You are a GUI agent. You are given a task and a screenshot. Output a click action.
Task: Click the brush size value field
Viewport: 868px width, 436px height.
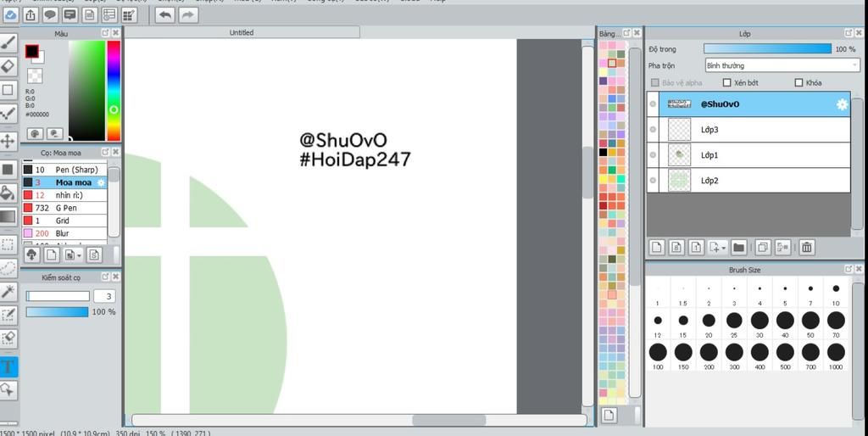tap(104, 296)
